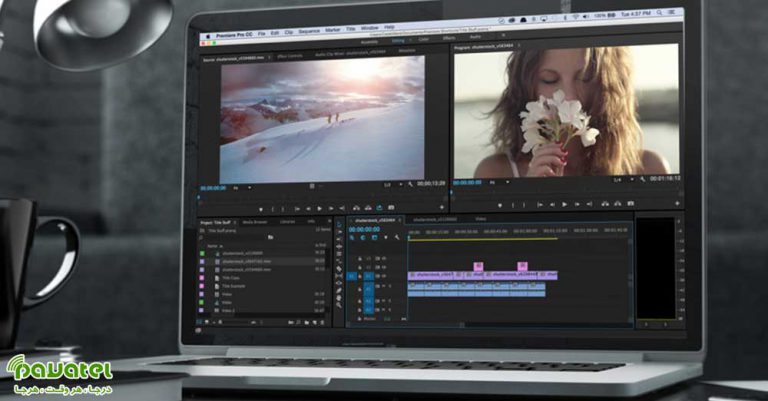Add marker in Program monitor
The width and height of the screenshot is (768, 401).
pyautogui.click(x=500, y=205)
